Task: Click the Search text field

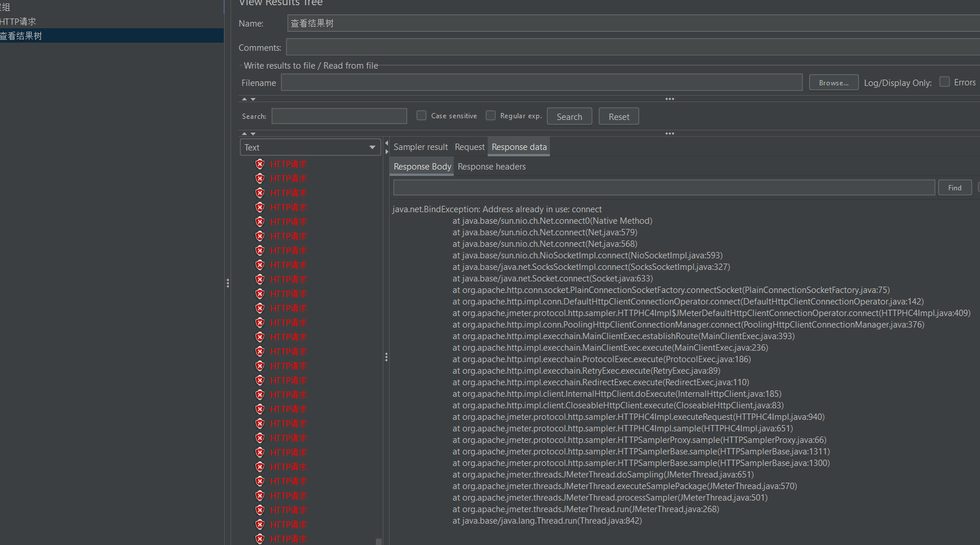Action: (x=339, y=116)
